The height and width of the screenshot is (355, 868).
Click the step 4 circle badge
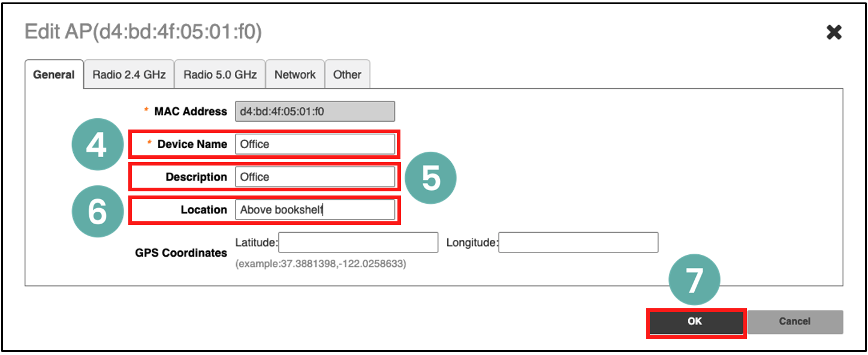tap(97, 146)
